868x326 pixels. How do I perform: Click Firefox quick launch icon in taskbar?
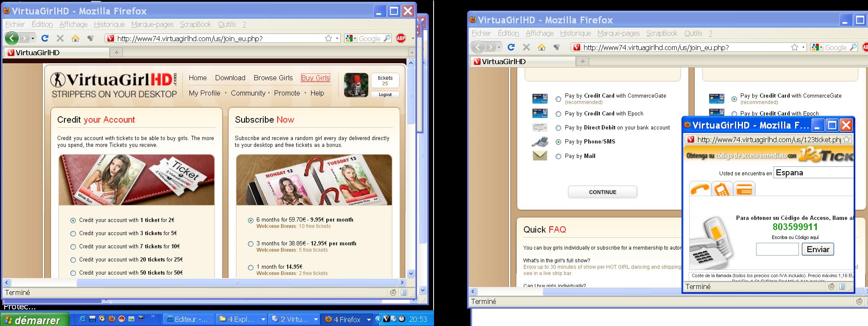[112, 319]
